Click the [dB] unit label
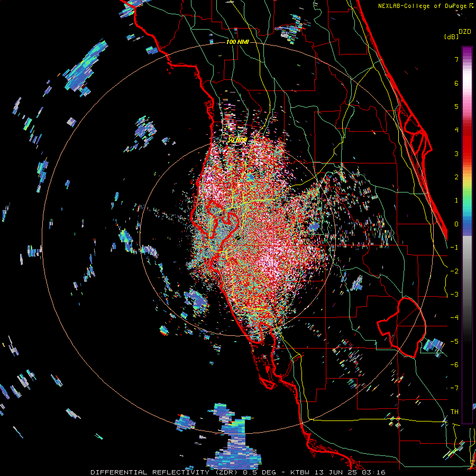476x476 pixels. (451, 36)
